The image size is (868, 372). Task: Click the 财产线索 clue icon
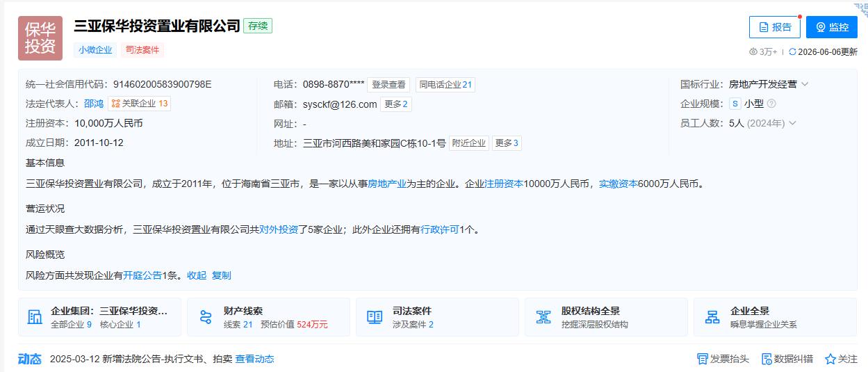pos(206,317)
